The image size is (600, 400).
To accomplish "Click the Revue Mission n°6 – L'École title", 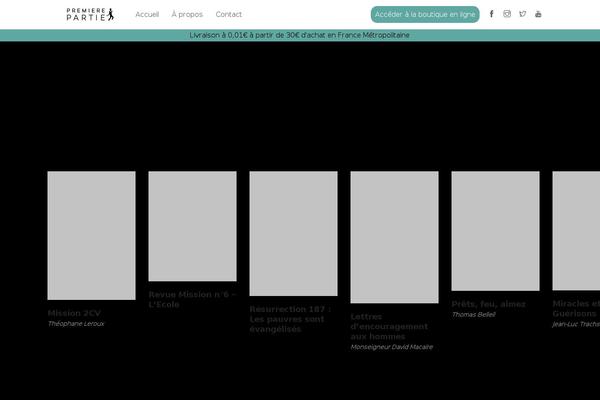I will [x=192, y=299].
